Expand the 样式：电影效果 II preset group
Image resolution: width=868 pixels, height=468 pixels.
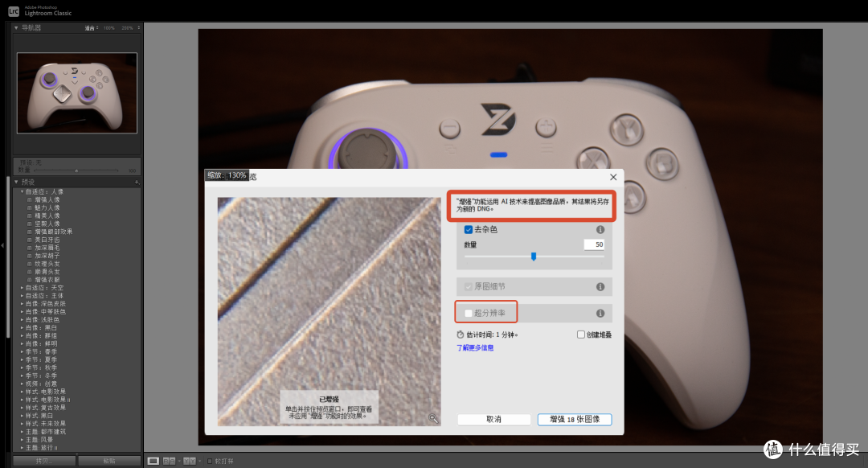23,400
